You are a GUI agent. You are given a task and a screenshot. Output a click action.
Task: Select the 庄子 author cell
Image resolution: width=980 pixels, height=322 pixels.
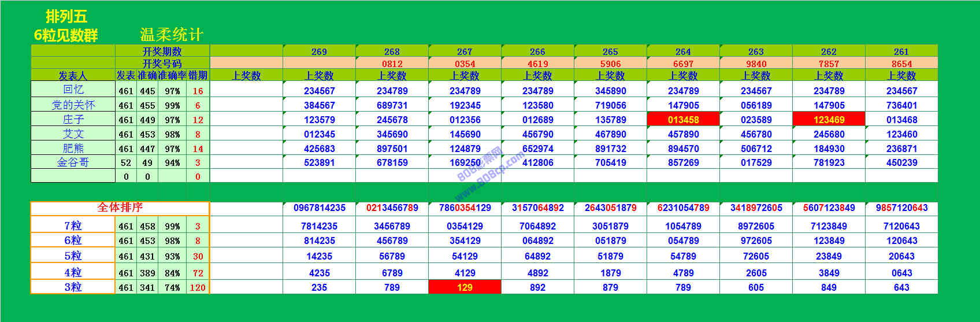point(73,120)
